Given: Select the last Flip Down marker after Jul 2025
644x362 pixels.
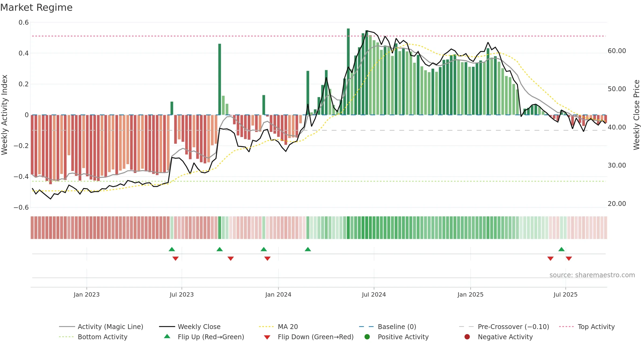Looking at the screenshot, I should (x=569, y=258).
